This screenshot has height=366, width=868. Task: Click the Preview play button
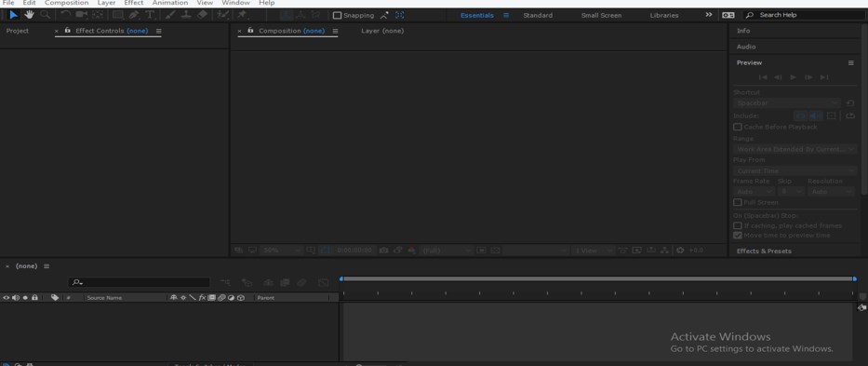coord(793,77)
